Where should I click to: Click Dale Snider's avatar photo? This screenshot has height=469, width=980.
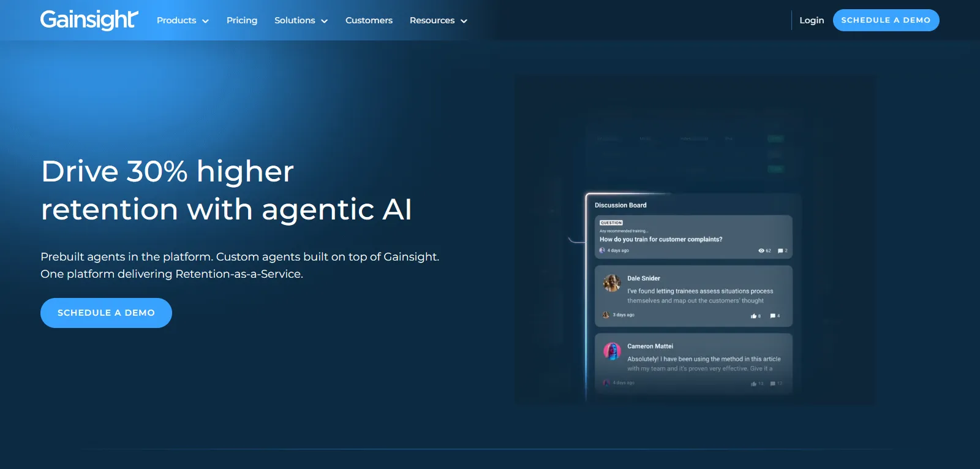click(612, 283)
